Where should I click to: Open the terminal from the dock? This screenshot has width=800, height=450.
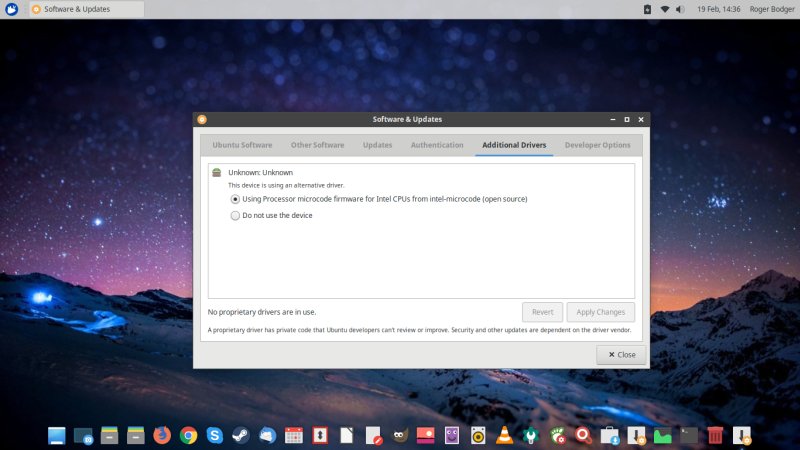(689, 435)
